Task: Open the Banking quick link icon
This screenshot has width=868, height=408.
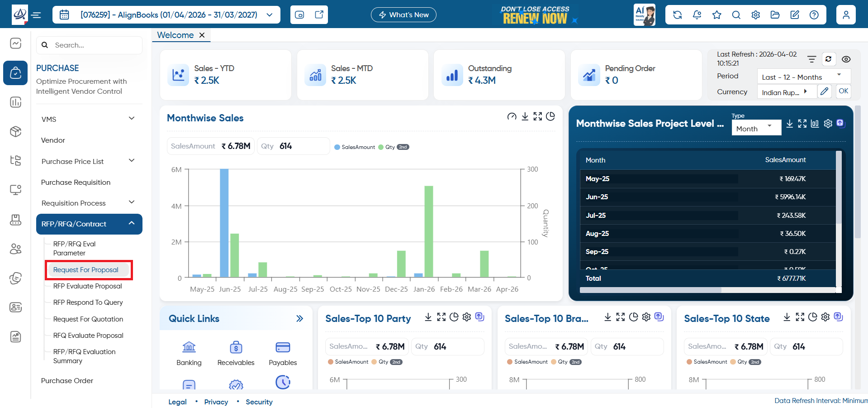Action: (x=189, y=347)
